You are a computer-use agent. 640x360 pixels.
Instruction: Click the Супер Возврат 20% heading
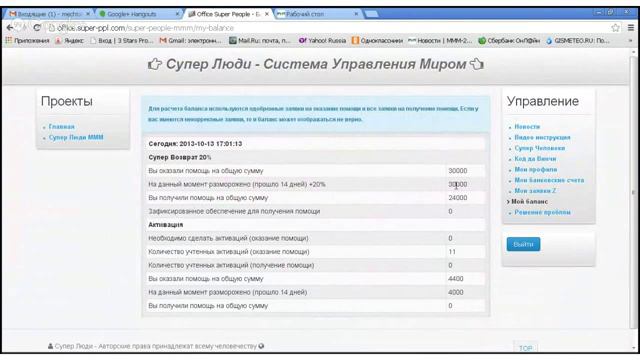click(180, 157)
